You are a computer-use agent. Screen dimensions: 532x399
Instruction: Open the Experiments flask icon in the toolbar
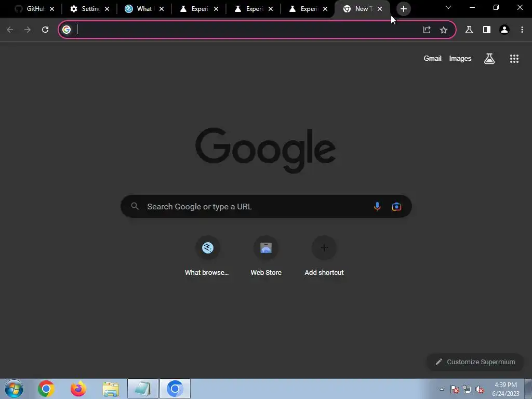[x=469, y=30]
